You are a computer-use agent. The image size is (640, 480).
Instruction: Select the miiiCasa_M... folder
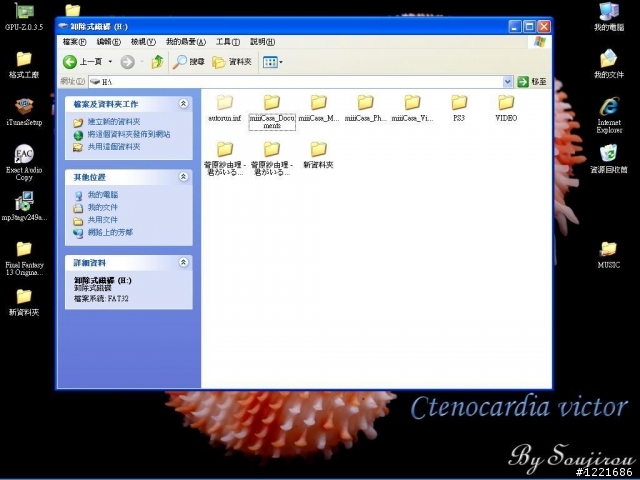point(318,108)
